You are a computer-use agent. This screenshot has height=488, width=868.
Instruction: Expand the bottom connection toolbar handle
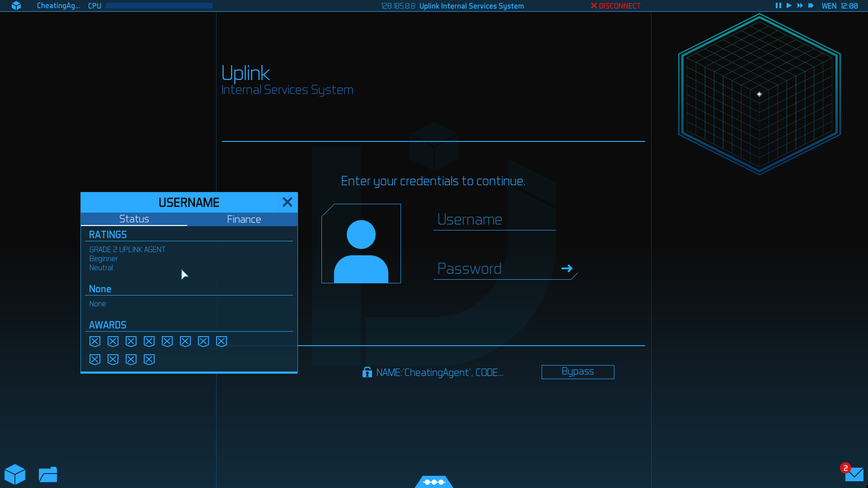434,482
